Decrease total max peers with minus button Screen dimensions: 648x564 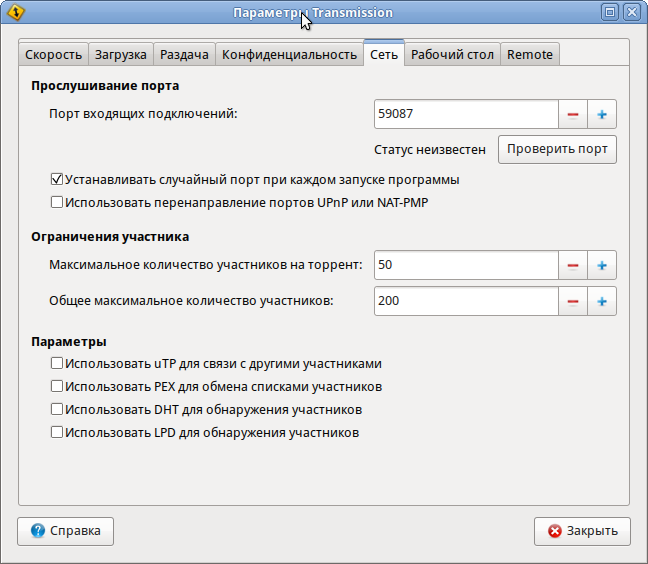coord(573,301)
